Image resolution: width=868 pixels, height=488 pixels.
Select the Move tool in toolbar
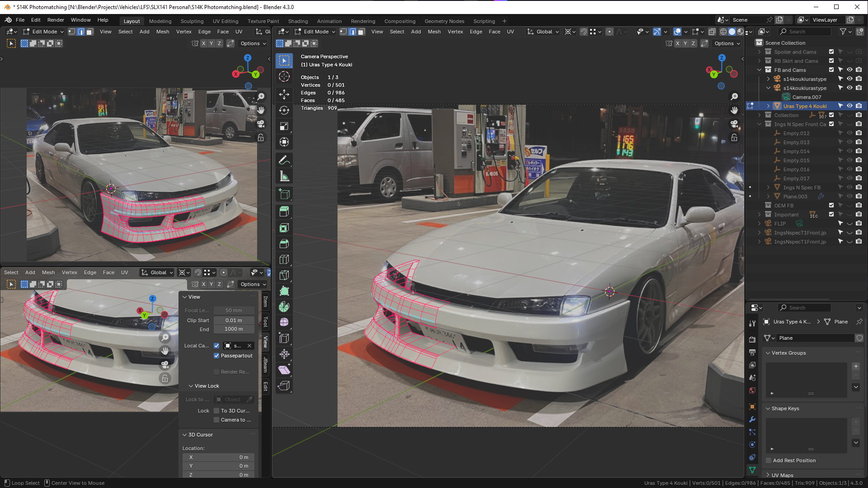click(x=284, y=94)
